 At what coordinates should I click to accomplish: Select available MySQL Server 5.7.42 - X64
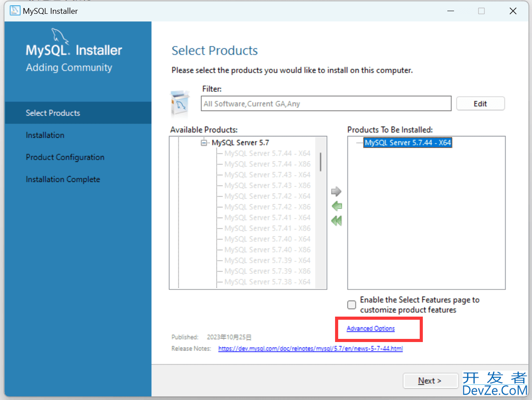tap(267, 196)
